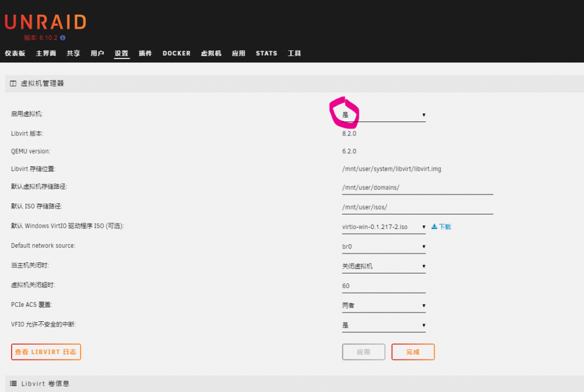The width and height of the screenshot is (584, 392).
Task: Open the 当主机关闭时 dropdown
Action: pos(384,266)
